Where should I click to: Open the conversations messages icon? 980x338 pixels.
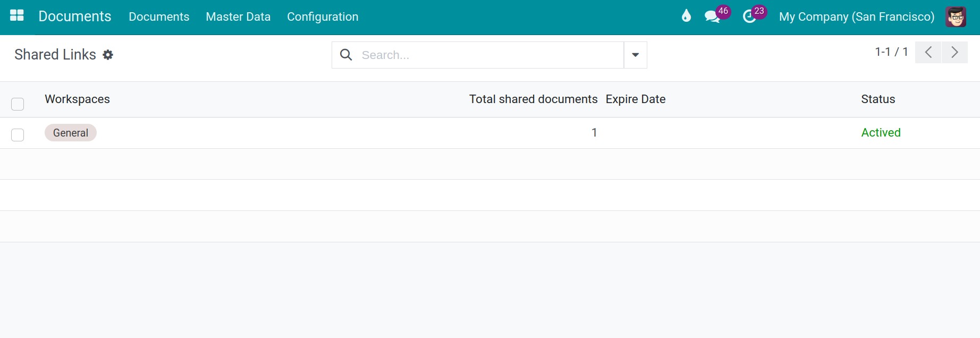712,16
